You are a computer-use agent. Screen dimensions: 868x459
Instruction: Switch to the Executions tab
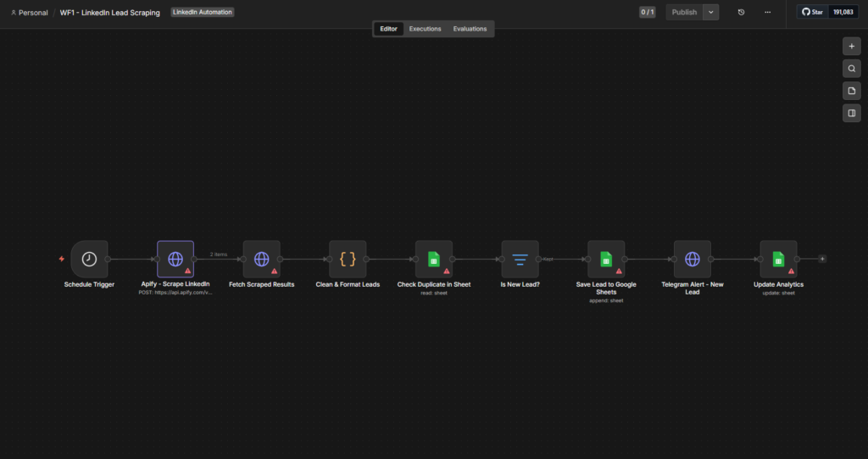pyautogui.click(x=426, y=29)
